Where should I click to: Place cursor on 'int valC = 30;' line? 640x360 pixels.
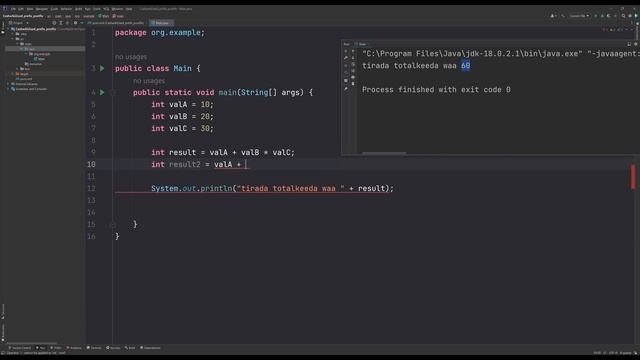(182, 129)
